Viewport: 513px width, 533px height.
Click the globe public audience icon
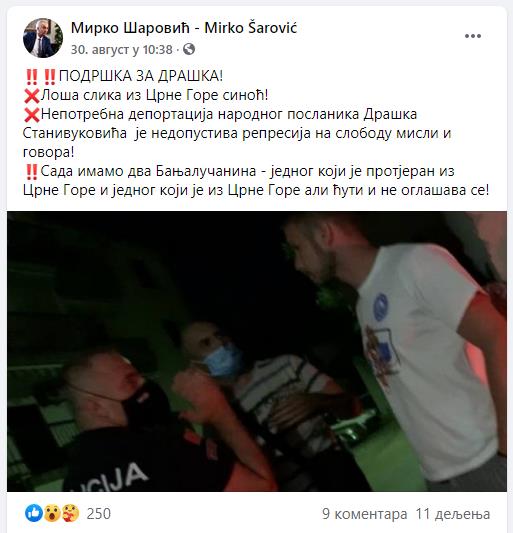coord(189,49)
